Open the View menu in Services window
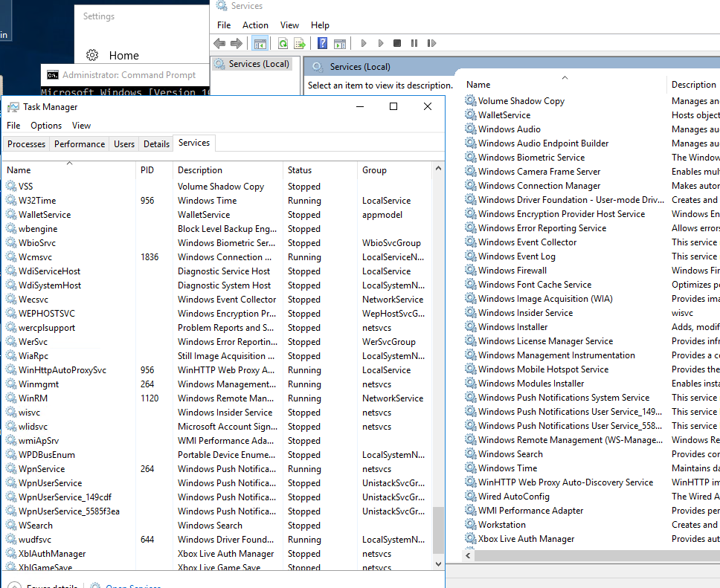The height and width of the screenshot is (588, 720). click(289, 25)
